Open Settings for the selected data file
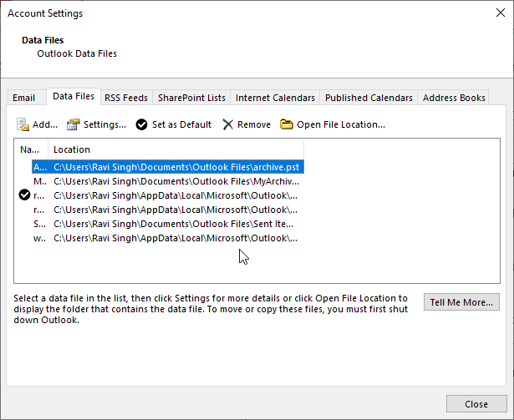Screen dimensions: 514x420 (96, 124)
